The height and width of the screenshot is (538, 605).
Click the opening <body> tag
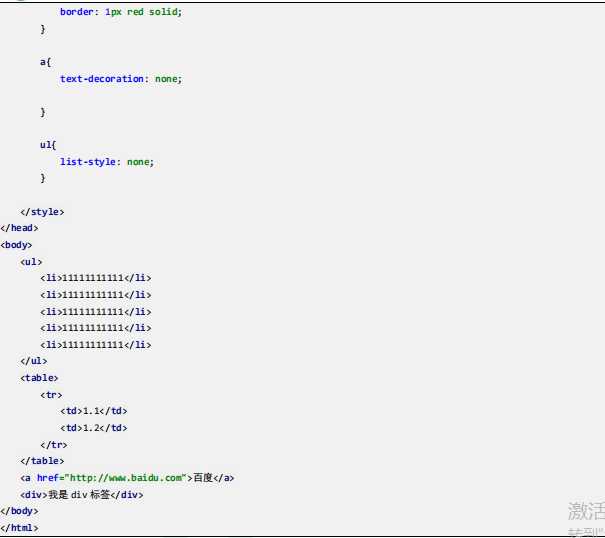tap(16, 245)
